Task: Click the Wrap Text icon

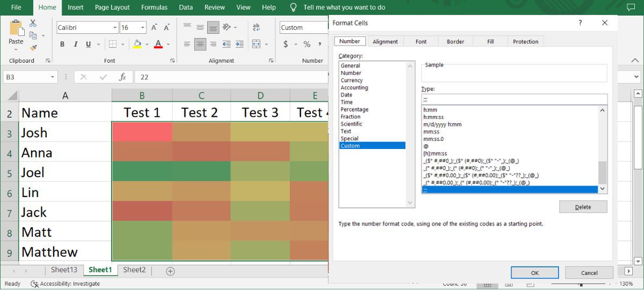Action: pyautogui.click(x=257, y=27)
